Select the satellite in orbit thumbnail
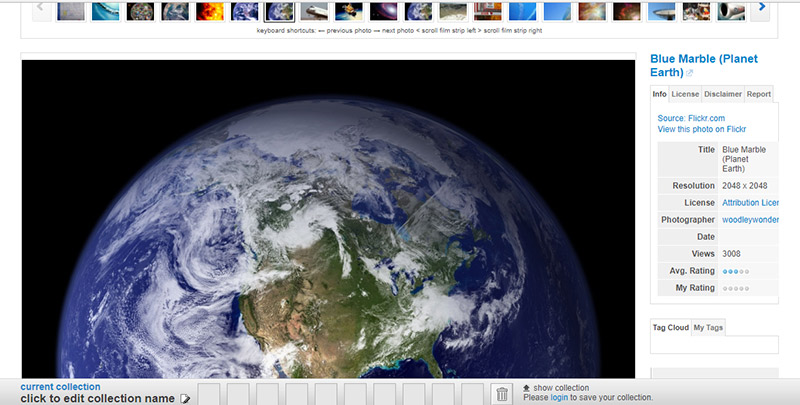Screen dimensions: 800x405 coord(349,11)
